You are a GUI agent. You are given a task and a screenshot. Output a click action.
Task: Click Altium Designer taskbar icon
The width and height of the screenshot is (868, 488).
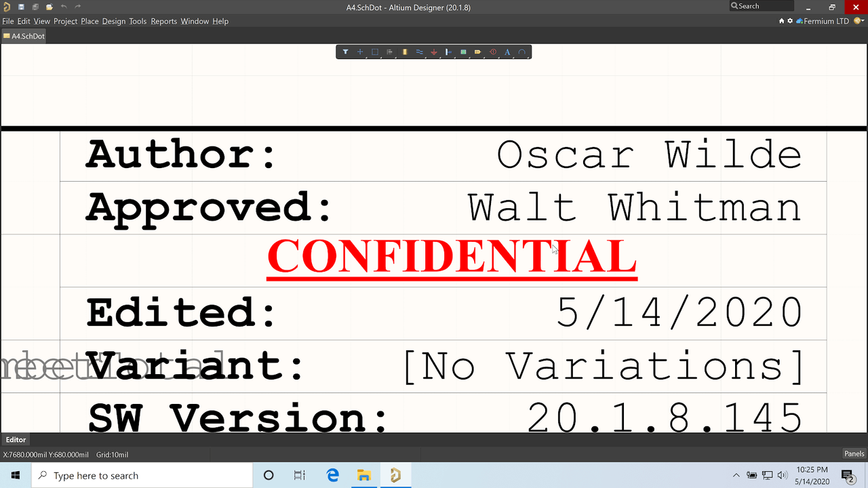point(396,475)
